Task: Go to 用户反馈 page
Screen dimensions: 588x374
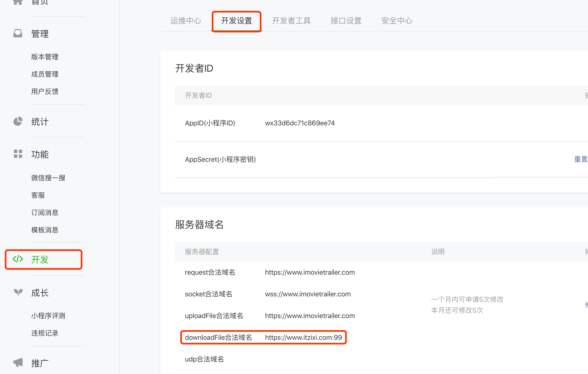Action: (45, 91)
